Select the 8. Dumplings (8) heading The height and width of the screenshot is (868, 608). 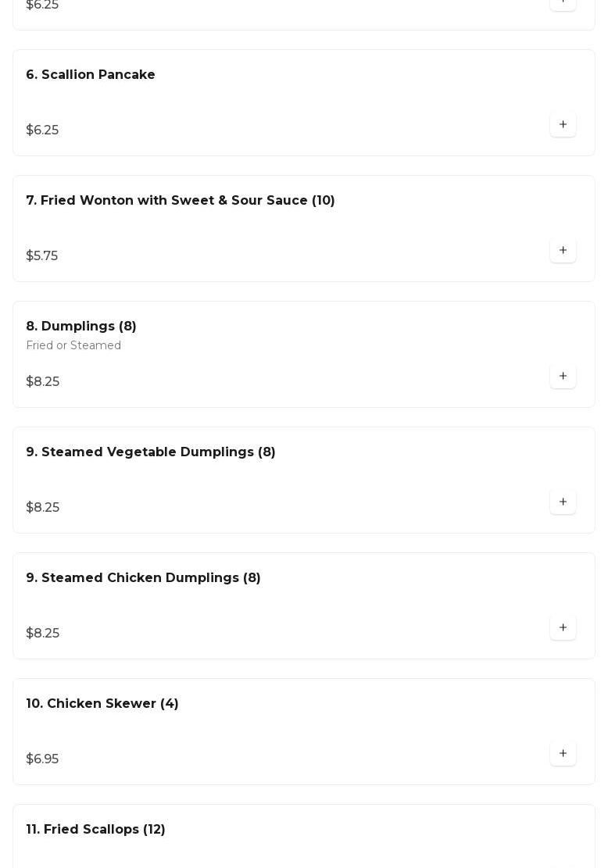[80, 326]
